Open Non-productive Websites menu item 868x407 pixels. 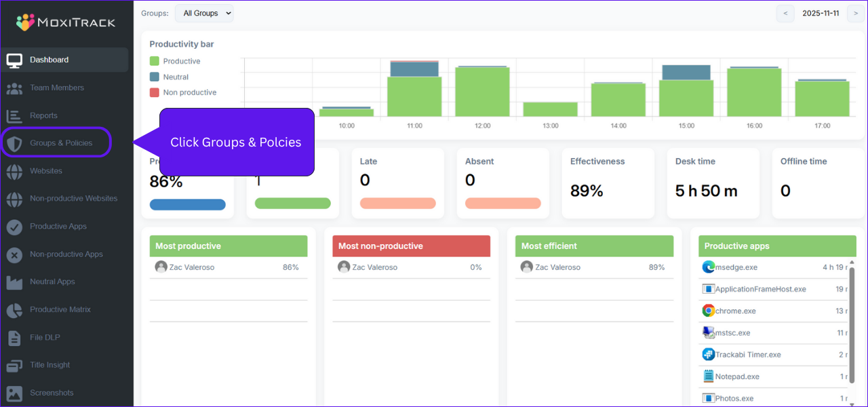click(x=73, y=199)
